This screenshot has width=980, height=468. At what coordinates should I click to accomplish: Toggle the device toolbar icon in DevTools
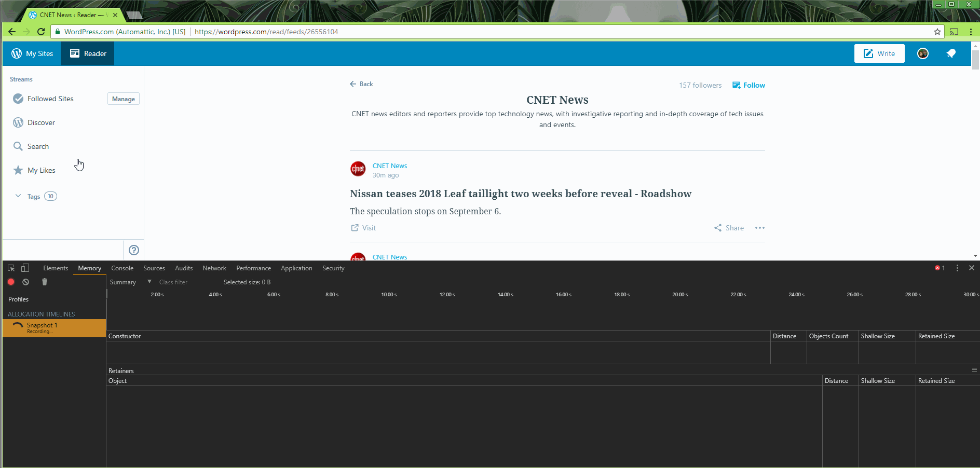[25, 268]
